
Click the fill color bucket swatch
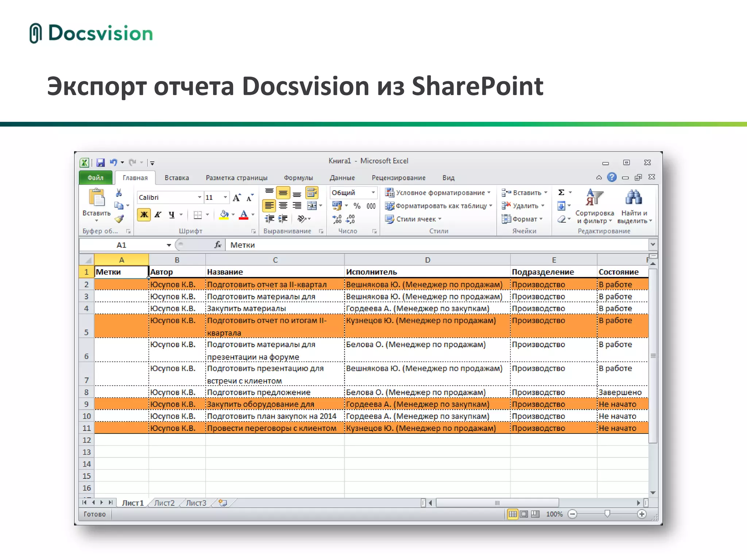pyautogui.click(x=224, y=215)
